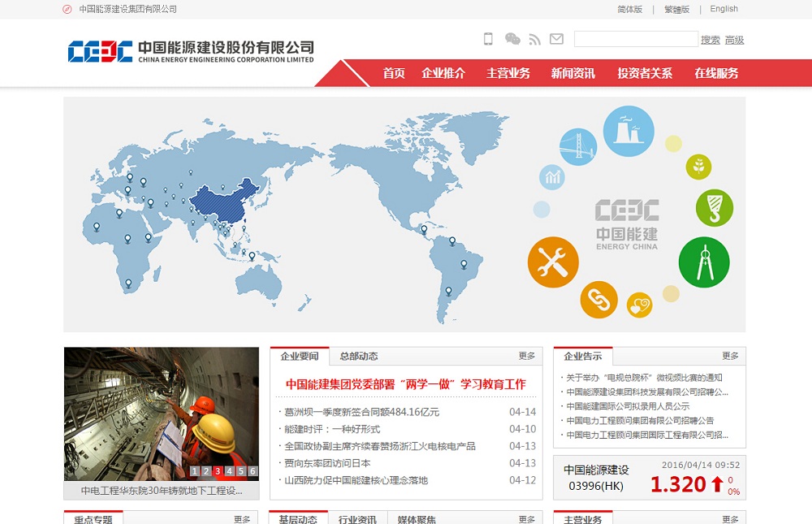
Task: Click 更多 in the 基层动态 panel
Action: pos(527,519)
